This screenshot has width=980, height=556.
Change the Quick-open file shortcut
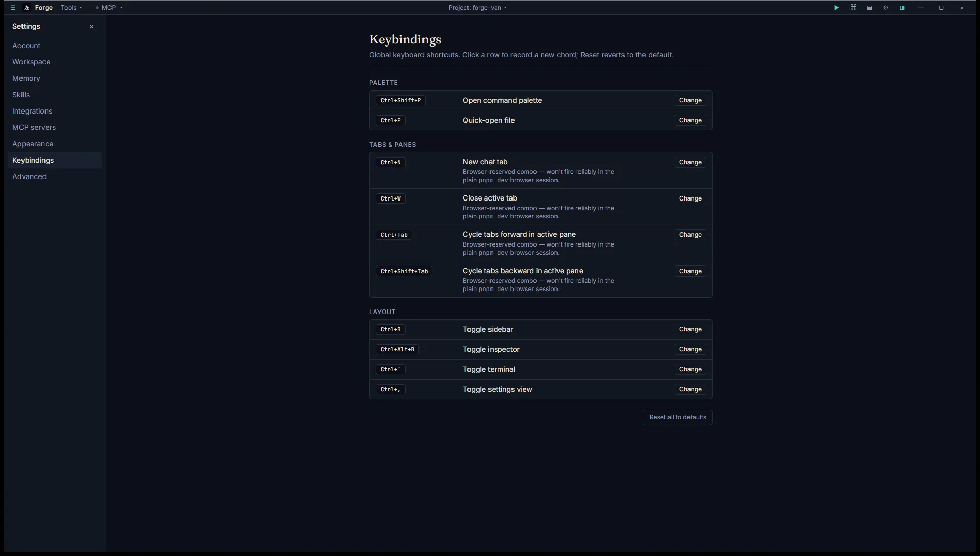click(690, 120)
